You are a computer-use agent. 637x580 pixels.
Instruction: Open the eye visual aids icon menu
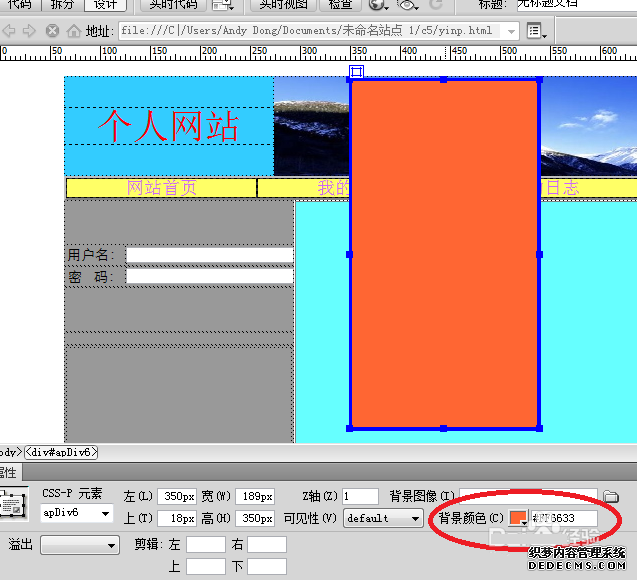407,5
